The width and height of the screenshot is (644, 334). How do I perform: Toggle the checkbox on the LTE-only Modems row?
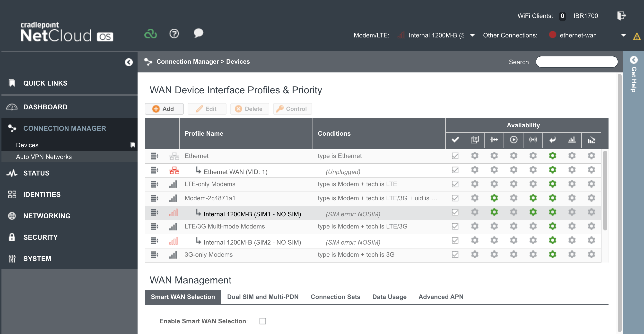[455, 184]
